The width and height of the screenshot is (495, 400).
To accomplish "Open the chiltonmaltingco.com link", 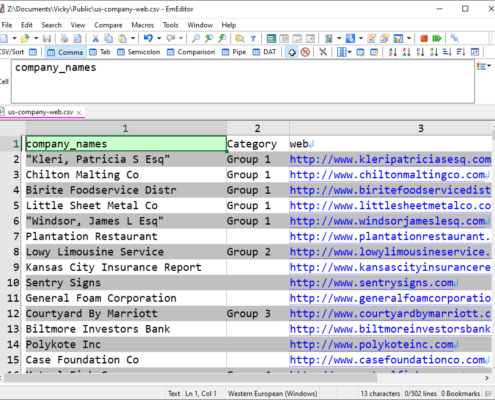I will (x=387, y=175).
